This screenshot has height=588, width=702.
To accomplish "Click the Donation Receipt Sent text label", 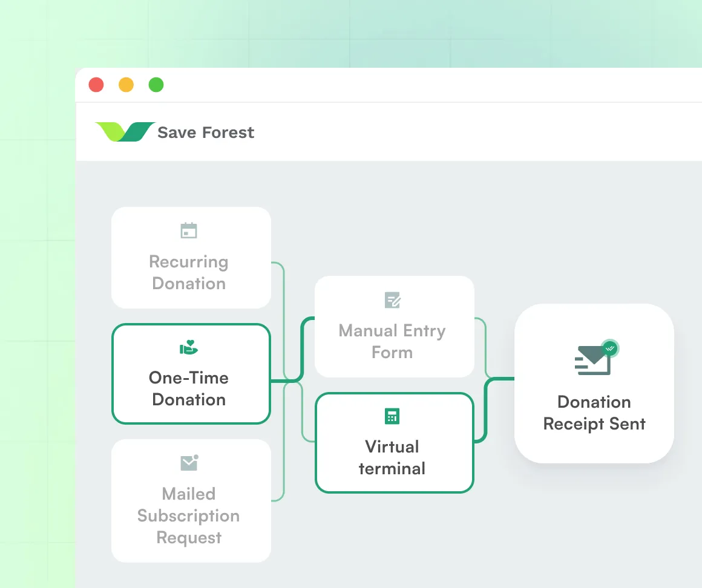I will click(594, 413).
